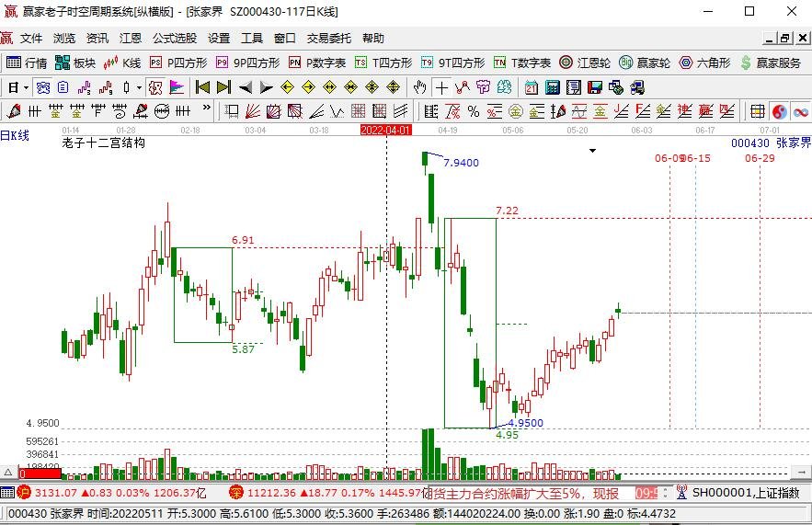Click yellow diamond left-arrow icon
This screenshot has height=525, width=812.
(x=288, y=87)
